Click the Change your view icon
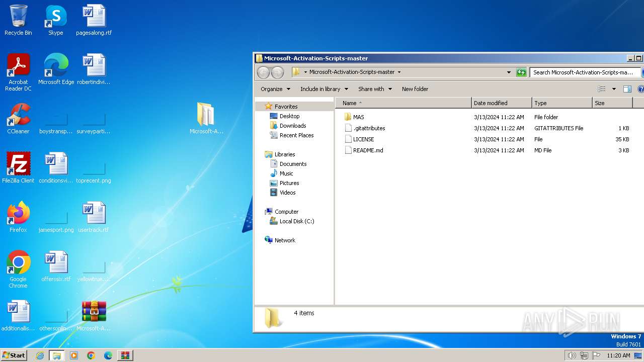Viewport: 644px width, 362px height. (x=602, y=89)
